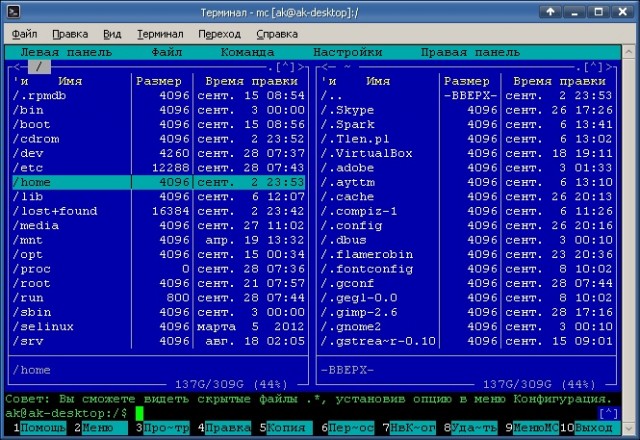This screenshot has height=440, width=640.
Task: Sort right panel by Время правки header
Action: [553, 81]
